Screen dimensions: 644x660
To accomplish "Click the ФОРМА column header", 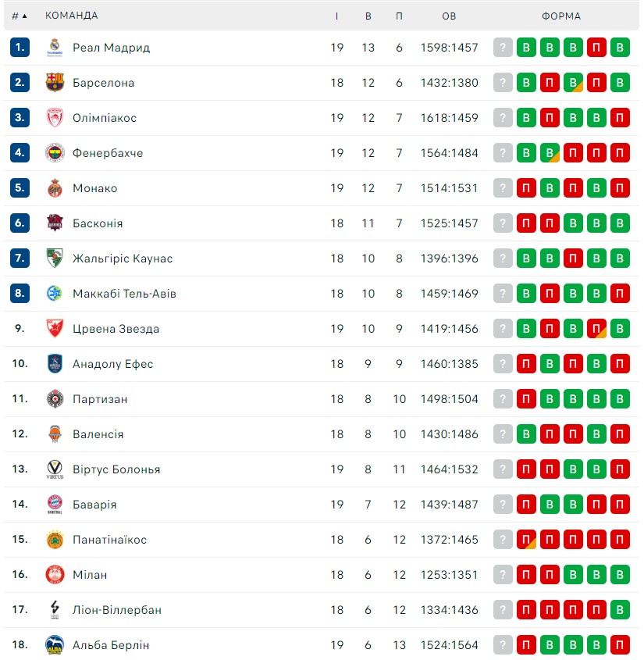I will (561, 16).
